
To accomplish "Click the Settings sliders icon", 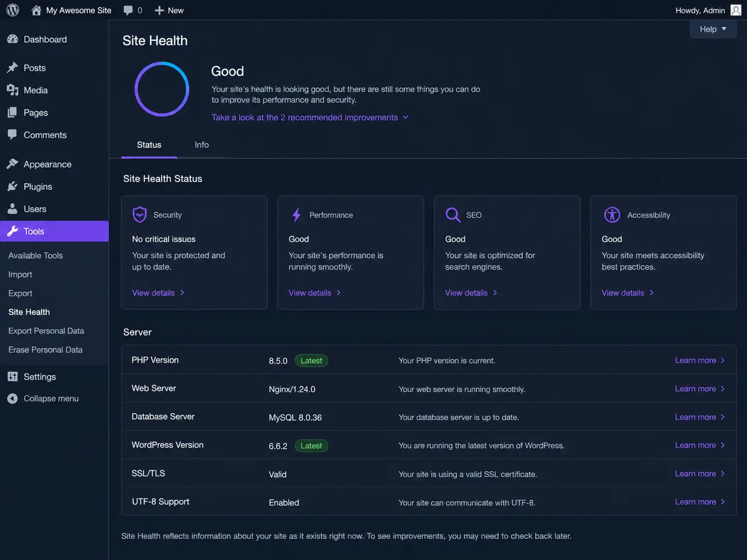I will click(x=13, y=376).
